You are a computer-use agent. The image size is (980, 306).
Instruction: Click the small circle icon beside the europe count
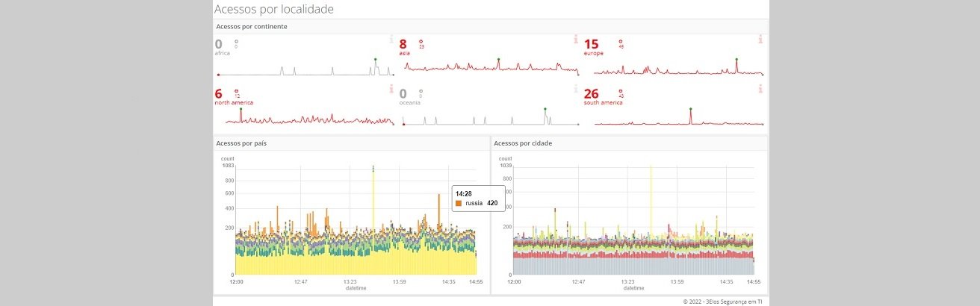coord(620,41)
